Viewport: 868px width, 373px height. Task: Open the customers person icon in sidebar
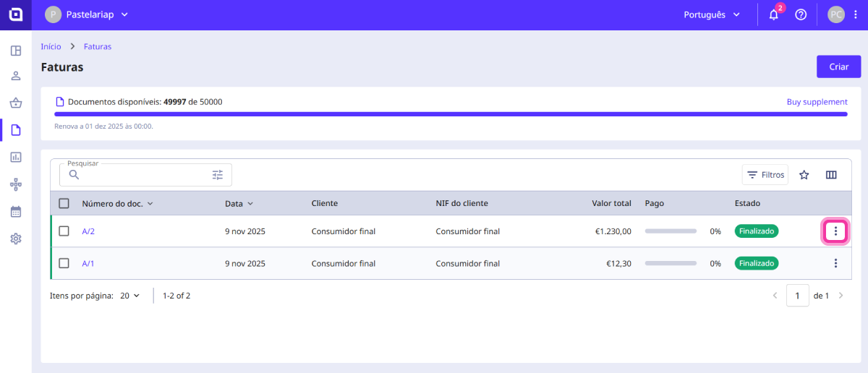pos(16,77)
